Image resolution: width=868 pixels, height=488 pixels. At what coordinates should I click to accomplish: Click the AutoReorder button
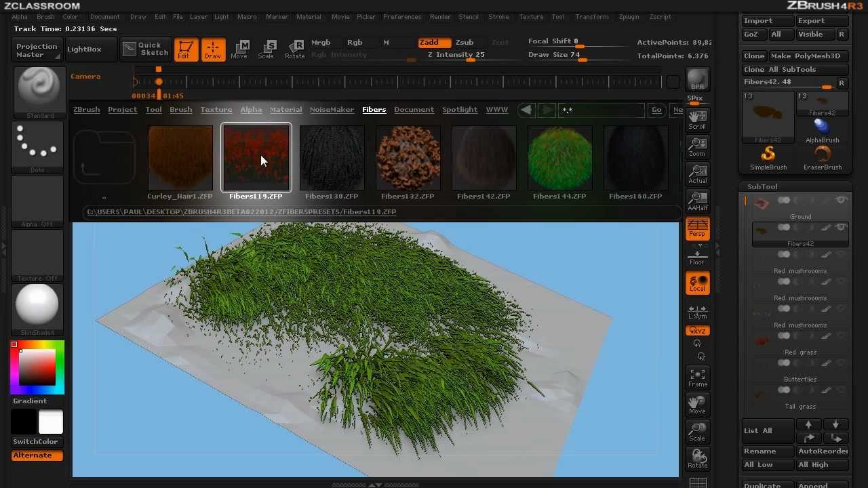822,451
